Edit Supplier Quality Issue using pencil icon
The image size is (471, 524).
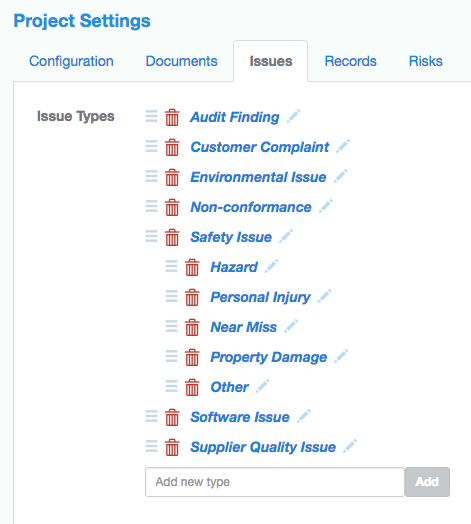click(350, 446)
